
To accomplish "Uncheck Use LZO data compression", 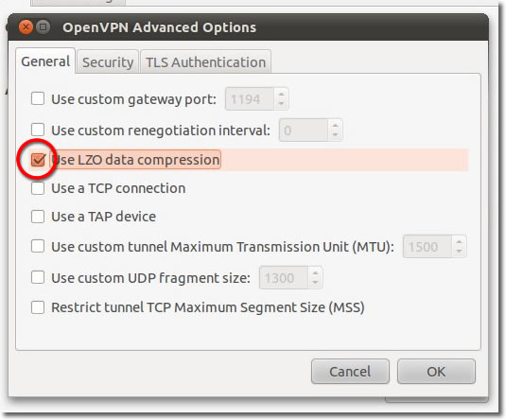I will point(38,160).
